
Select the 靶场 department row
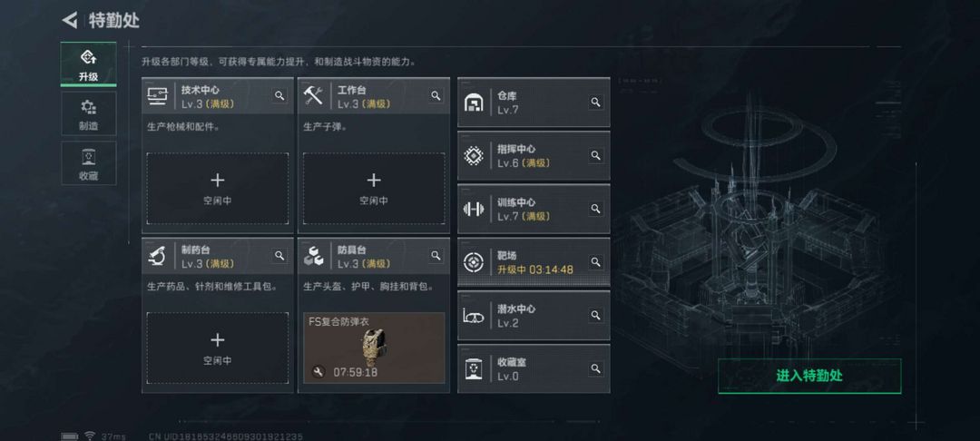coord(534,262)
